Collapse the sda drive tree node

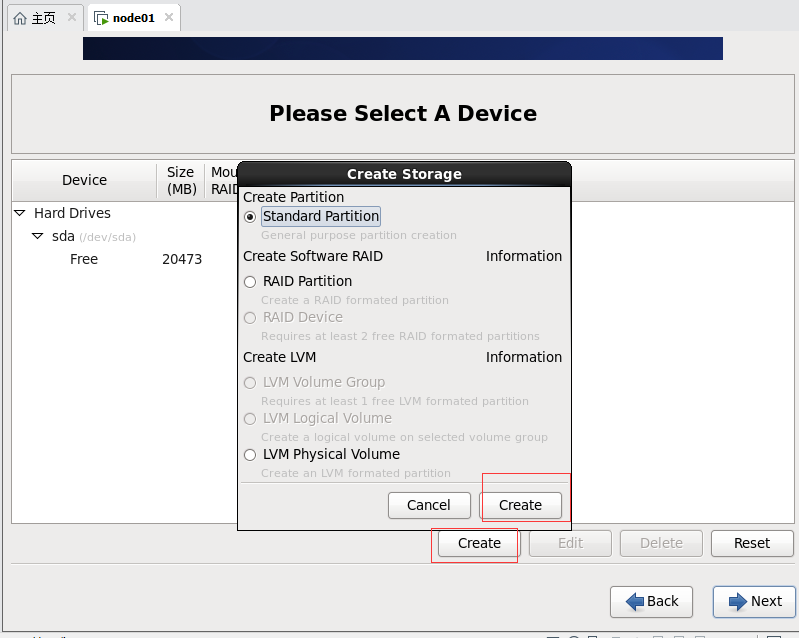click(38, 236)
